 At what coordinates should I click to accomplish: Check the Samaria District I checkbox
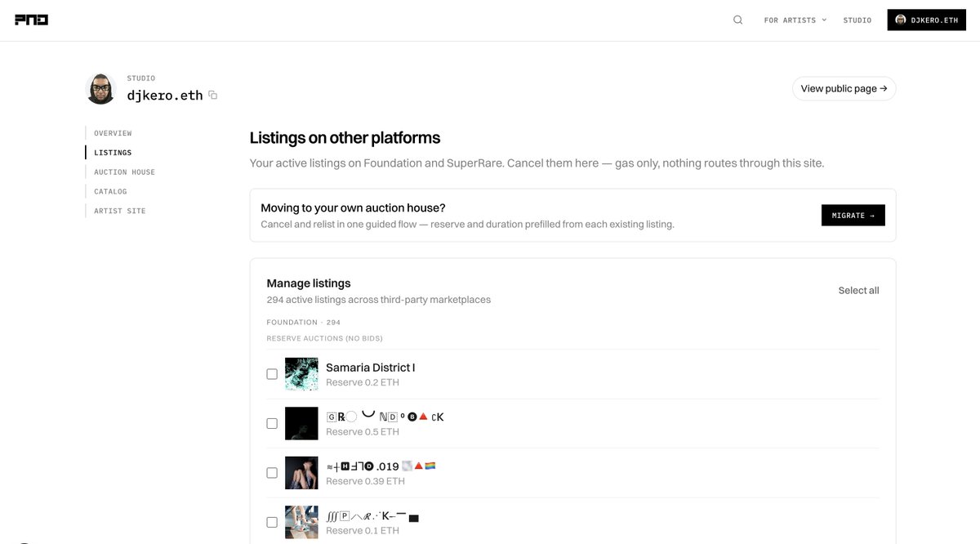(x=272, y=374)
